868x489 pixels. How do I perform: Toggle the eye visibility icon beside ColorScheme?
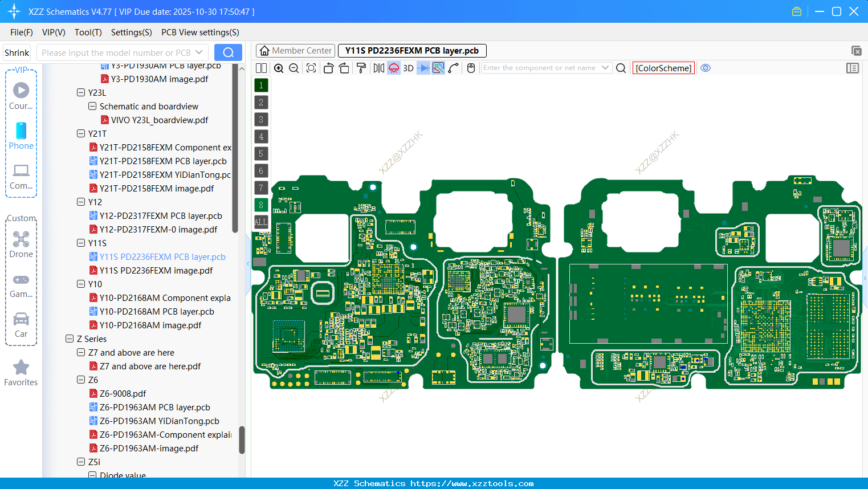coord(706,68)
